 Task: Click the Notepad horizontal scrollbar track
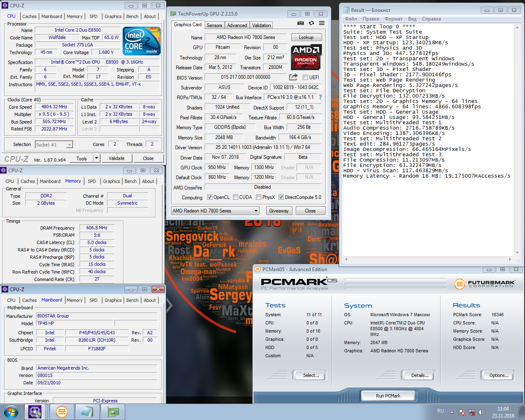click(x=428, y=259)
